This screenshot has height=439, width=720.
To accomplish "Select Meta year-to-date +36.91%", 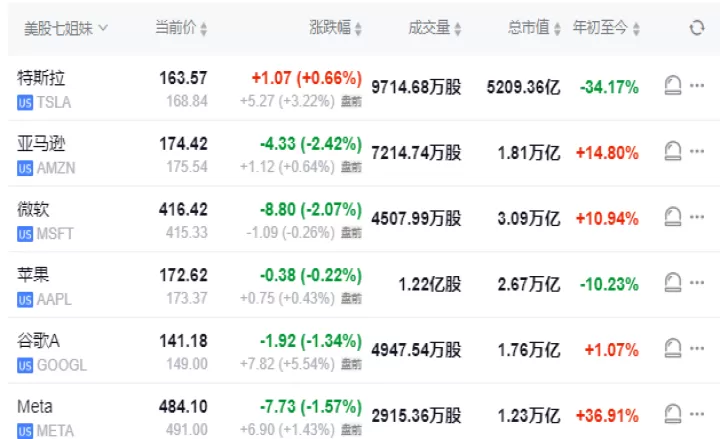I will (607, 415).
